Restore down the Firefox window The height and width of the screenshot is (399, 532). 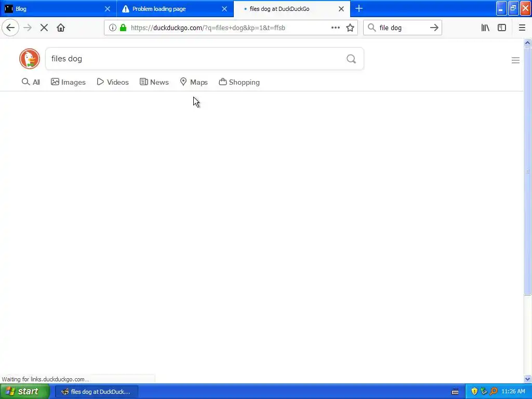(513, 8)
